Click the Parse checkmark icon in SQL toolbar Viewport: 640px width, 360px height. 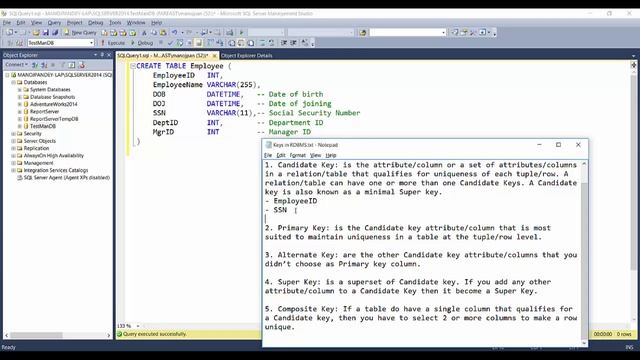(x=170, y=42)
